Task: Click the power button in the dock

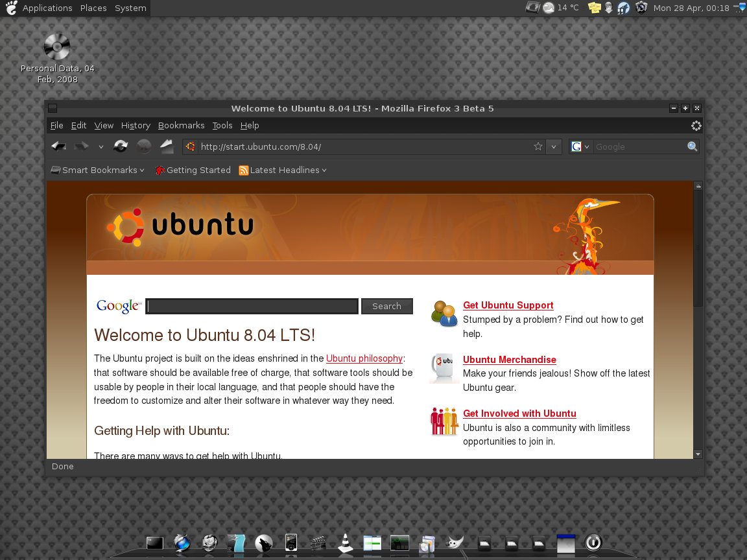Action: (593, 542)
